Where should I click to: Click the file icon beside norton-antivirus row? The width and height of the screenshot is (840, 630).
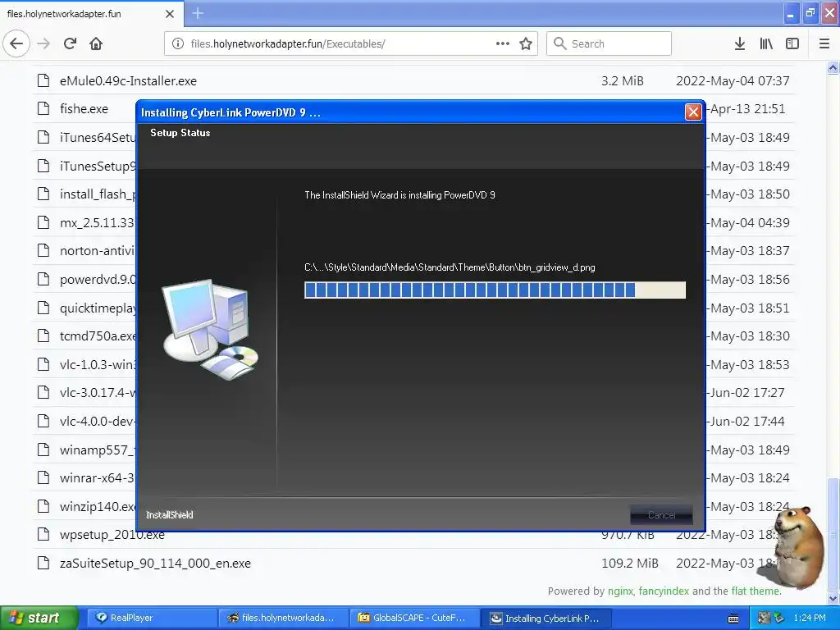pyautogui.click(x=43, y=251)
